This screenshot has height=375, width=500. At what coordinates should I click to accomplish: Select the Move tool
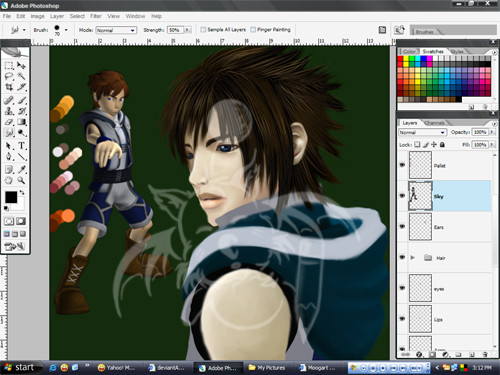pyautogui.click(x=21, y=65)
